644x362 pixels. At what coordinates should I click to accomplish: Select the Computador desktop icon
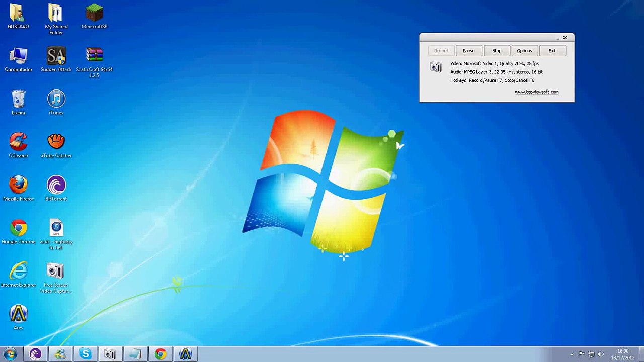[x=18, y=60]
